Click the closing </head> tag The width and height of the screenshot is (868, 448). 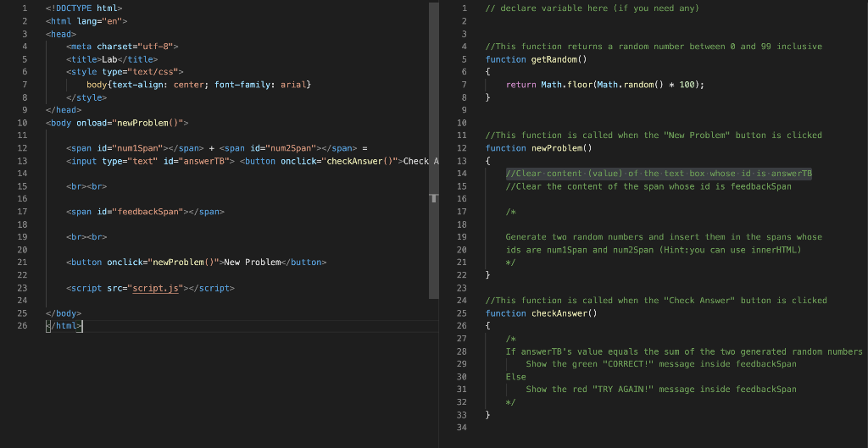coord(64,110)
